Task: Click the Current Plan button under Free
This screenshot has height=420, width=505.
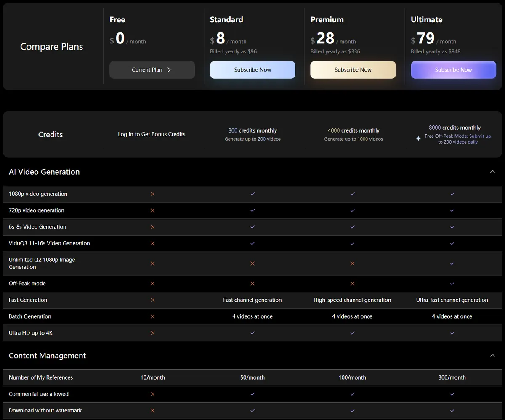Action: (152, 70)
